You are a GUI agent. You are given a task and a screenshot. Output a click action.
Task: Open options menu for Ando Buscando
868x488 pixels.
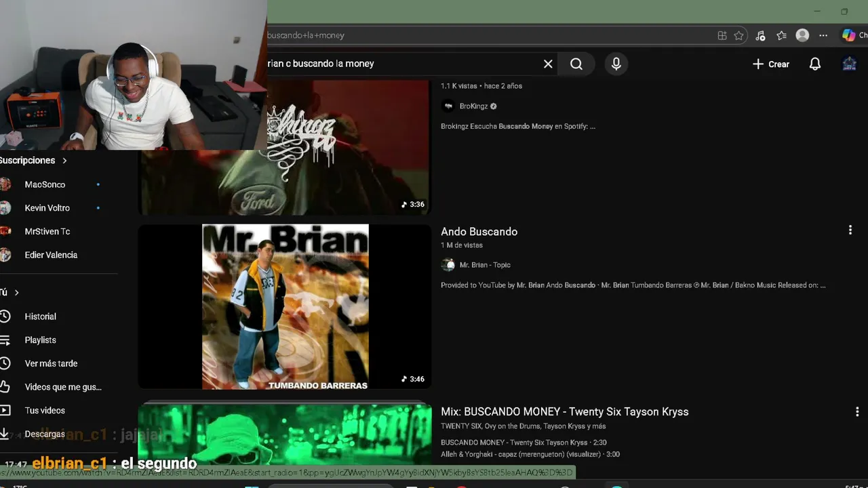[x=850, y=230]
